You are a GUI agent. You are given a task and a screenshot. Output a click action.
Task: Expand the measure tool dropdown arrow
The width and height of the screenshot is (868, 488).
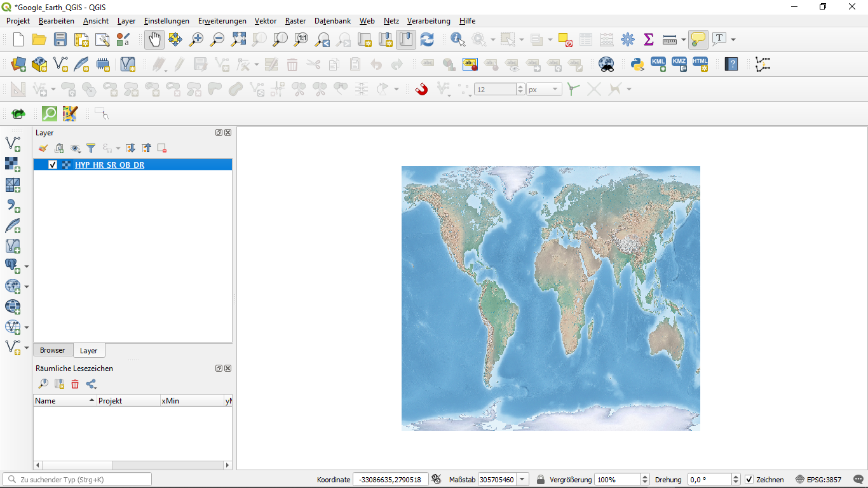coord(683,39)
